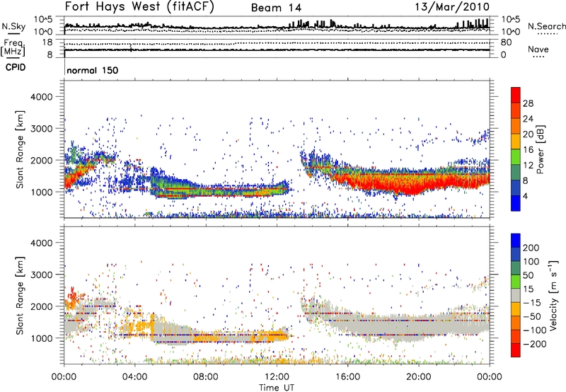This screenshot has height=392, width=566.
Task: Click the 'Time UT' axis title
Action: (x=277, y=388)
